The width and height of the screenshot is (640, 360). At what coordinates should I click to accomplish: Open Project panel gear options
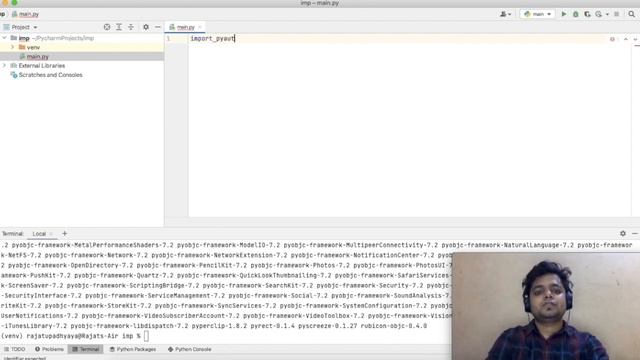coord(146,27)
